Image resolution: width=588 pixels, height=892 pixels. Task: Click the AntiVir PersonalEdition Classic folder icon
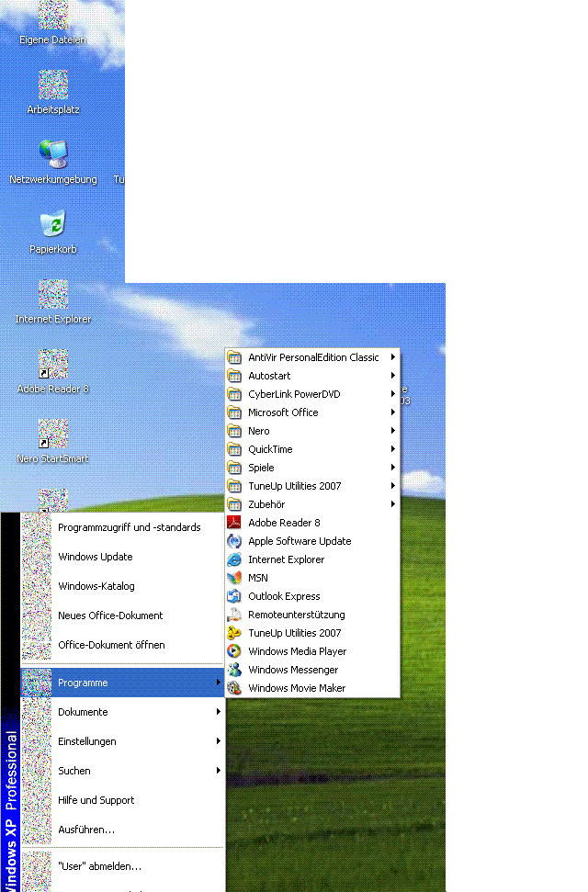coord(234,357)
